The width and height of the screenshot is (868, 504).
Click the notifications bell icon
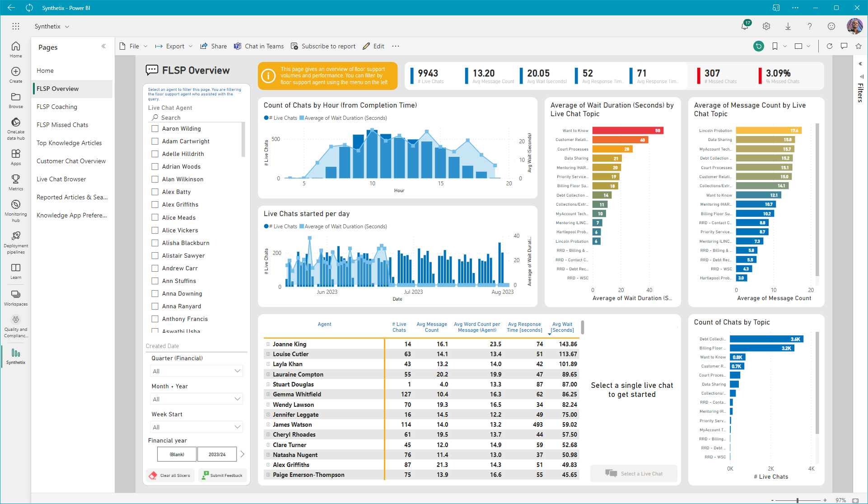tap(745, 26)
